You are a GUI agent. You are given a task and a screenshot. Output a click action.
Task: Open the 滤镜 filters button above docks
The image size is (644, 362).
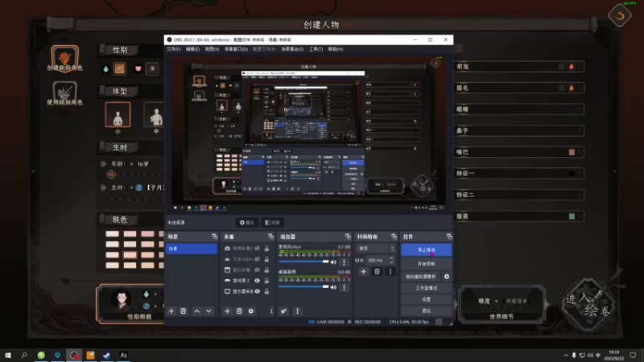point(272,223)
